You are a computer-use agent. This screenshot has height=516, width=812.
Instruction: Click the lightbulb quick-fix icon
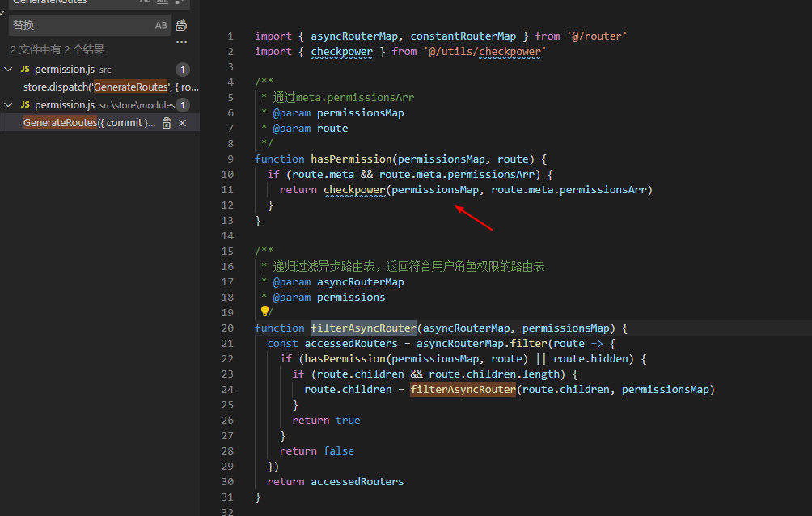264,311
